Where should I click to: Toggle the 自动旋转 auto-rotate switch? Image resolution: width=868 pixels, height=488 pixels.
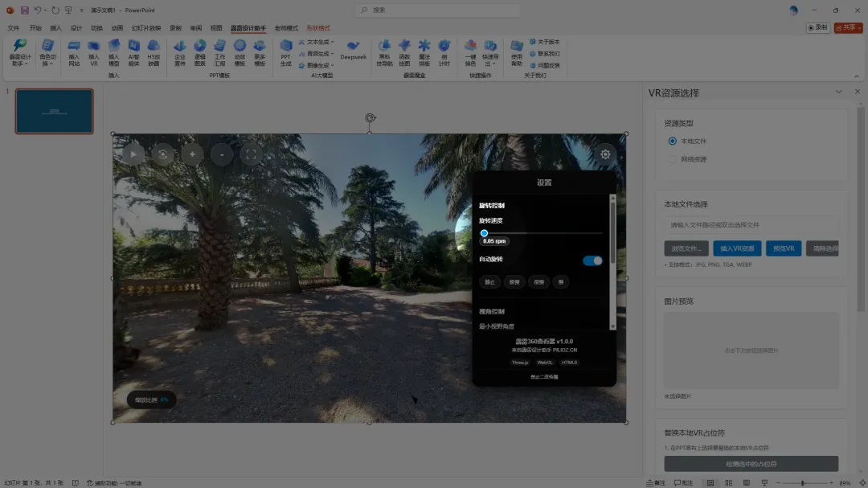pyautogui.click(x=592, y=260)
